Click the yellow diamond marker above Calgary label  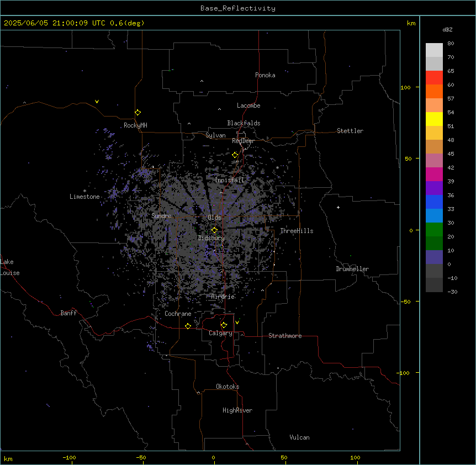point(224,325)
